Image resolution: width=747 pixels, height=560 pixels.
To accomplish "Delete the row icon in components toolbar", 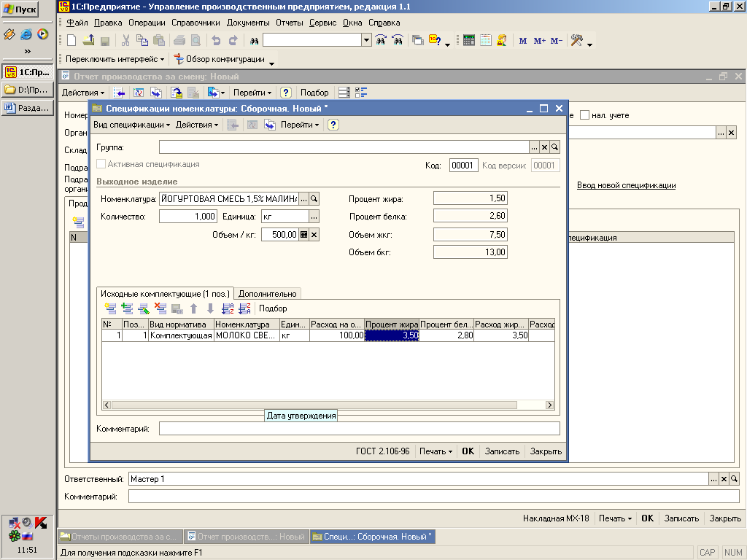I will click(160, 308).
